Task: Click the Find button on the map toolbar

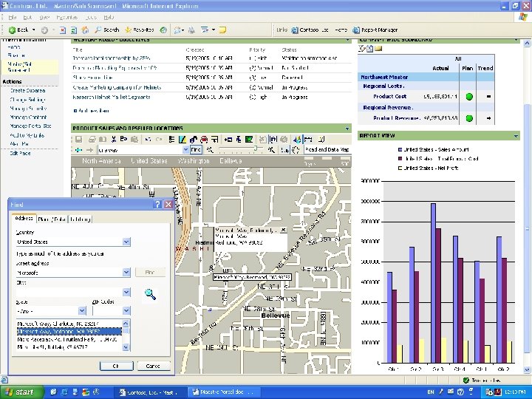Action: tap(196, 149)
